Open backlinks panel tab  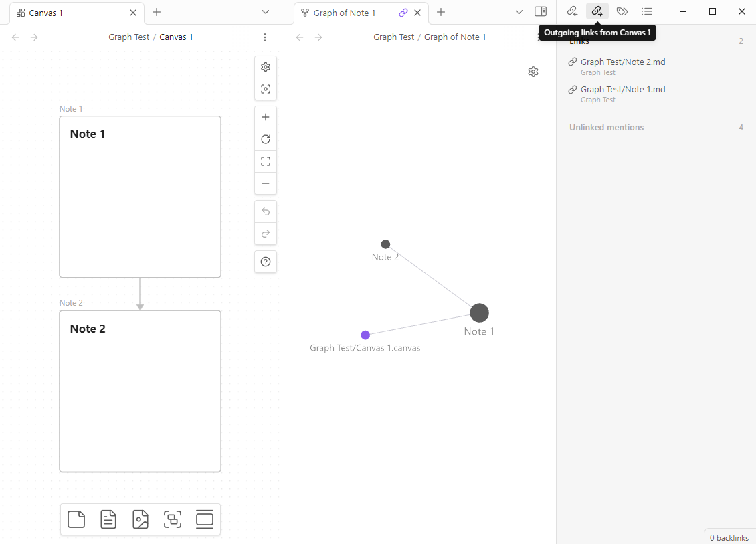click(572, 11)
